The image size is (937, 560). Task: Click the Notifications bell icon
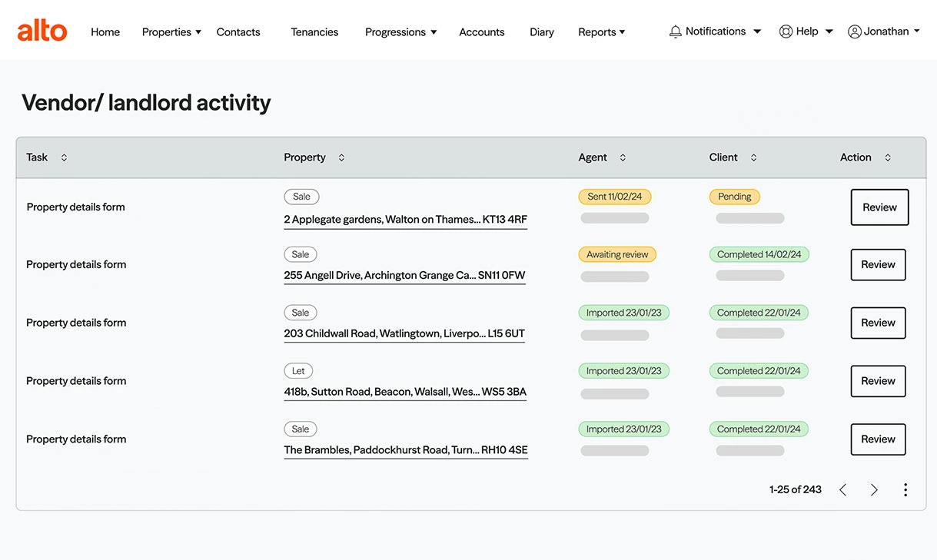coord(676,31)
